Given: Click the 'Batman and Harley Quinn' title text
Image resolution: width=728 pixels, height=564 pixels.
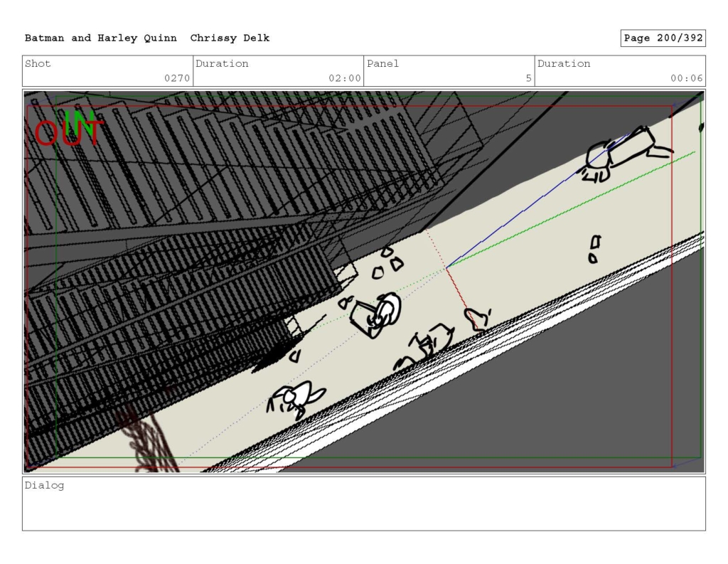Looking at the screenshot, I should [x=101, y=38].
